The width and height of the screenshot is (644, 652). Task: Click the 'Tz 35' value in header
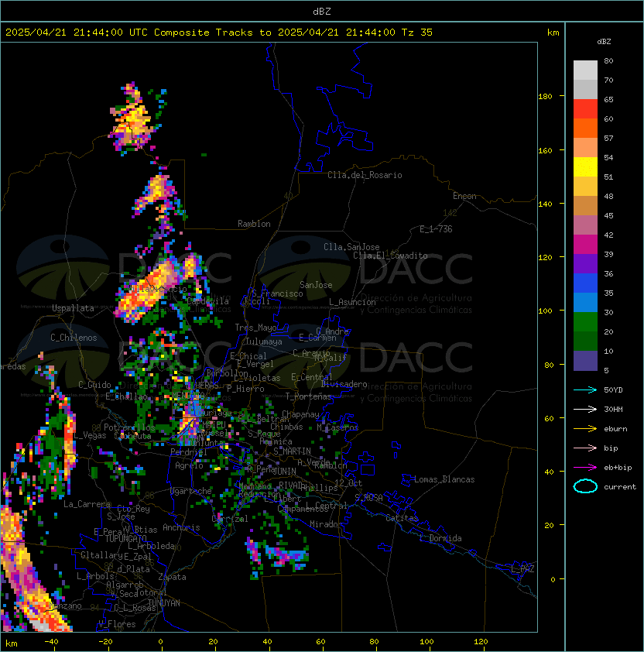click(x=417, y=33)
